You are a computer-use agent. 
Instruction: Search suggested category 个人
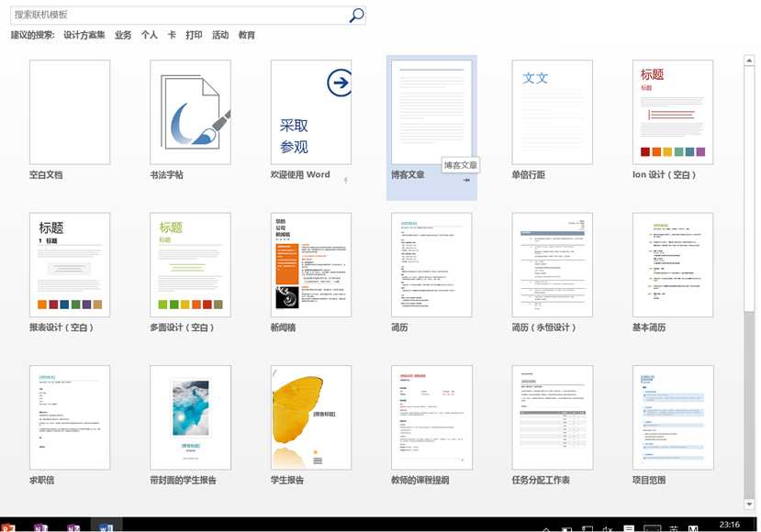[x=149, y=35]
